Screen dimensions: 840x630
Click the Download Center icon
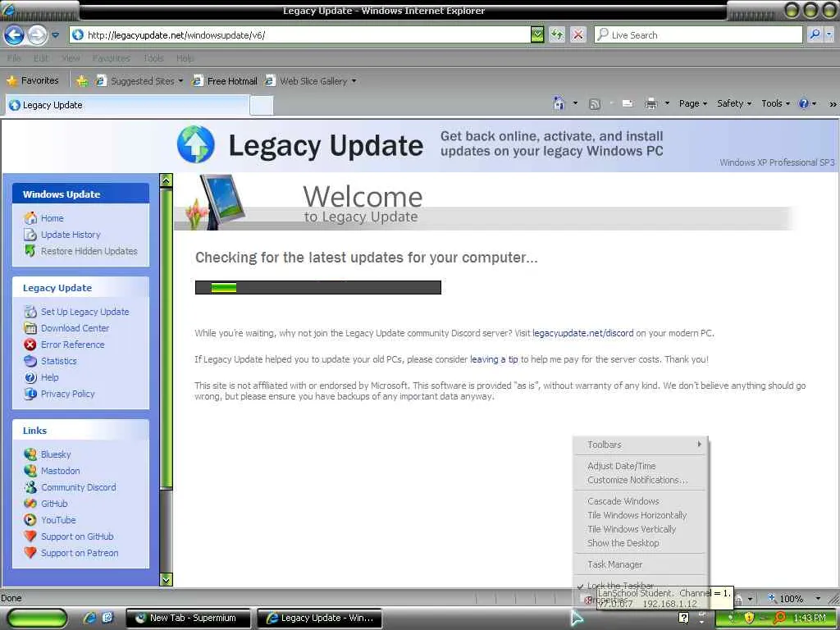click(30, 328)
